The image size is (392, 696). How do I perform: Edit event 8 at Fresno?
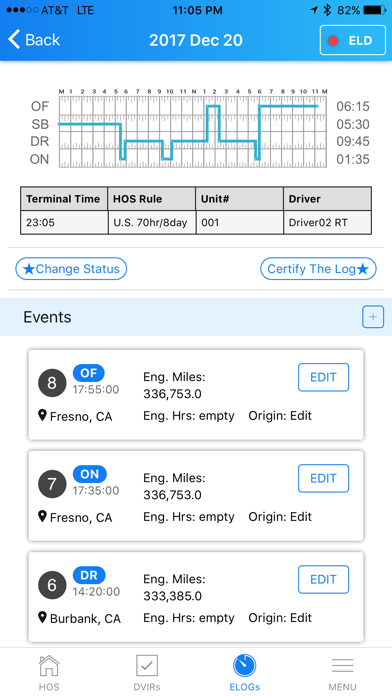323,377
